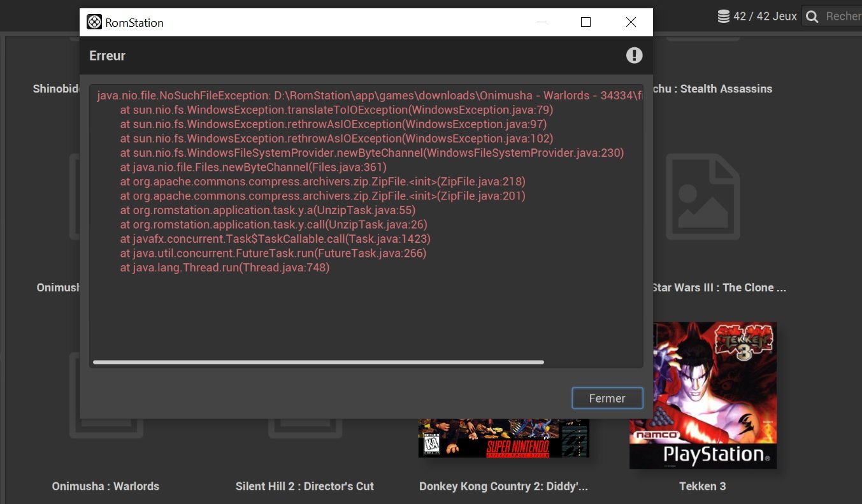Click the 'FutureTask.java:266' stack trace line
The image size is (862, 504).
tap(273, 253)
